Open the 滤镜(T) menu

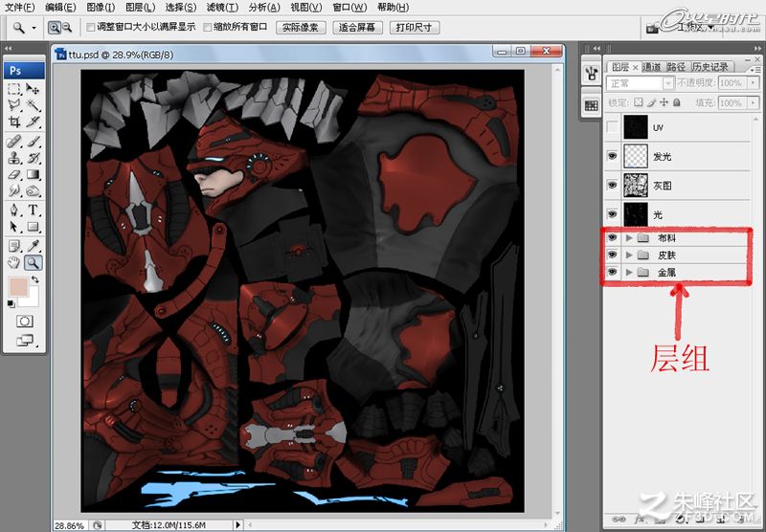tap(222, 8)
